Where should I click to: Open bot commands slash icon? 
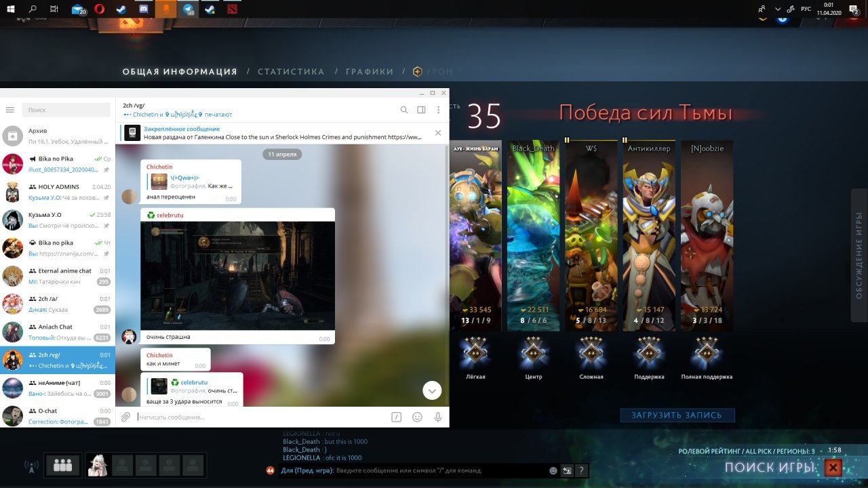point(397,417)
